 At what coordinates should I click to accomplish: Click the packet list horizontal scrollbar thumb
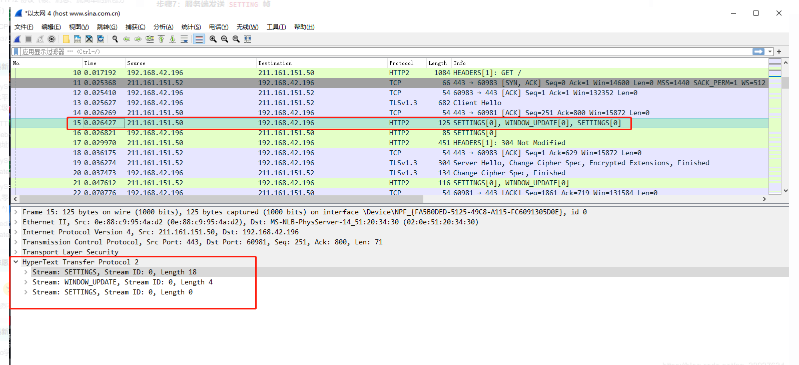click(221, 199)
